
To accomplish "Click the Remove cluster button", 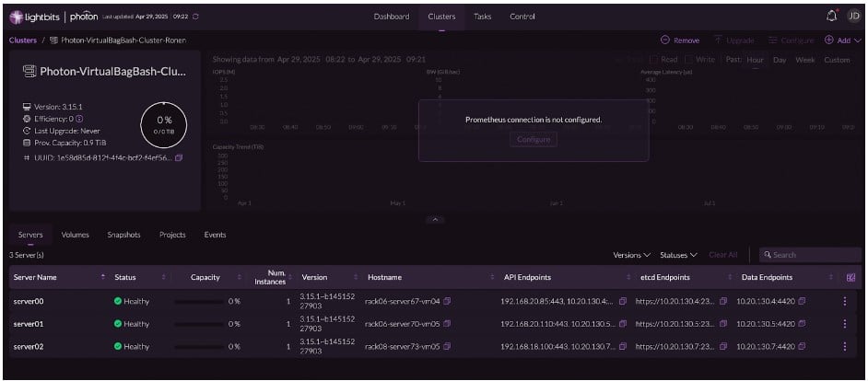I will point(680,40).
